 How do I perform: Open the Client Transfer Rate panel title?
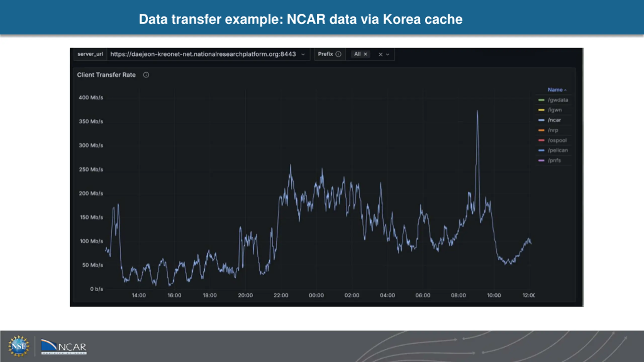pos(106,75)
